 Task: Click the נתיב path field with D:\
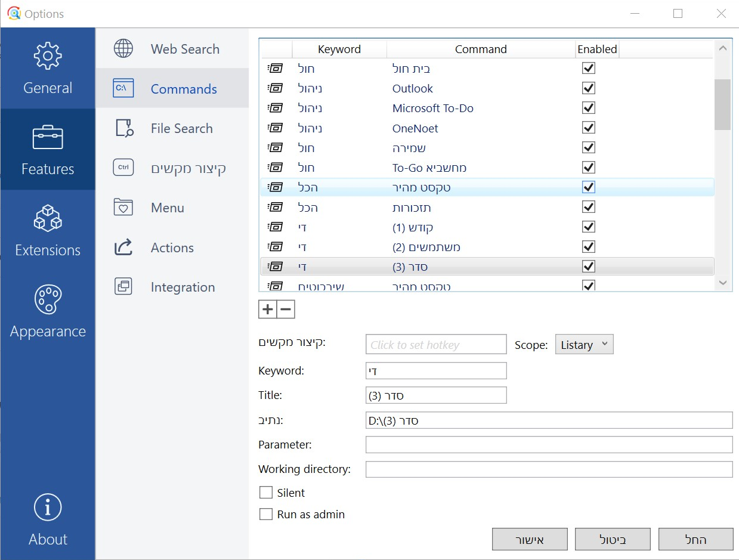click(549, 420)
